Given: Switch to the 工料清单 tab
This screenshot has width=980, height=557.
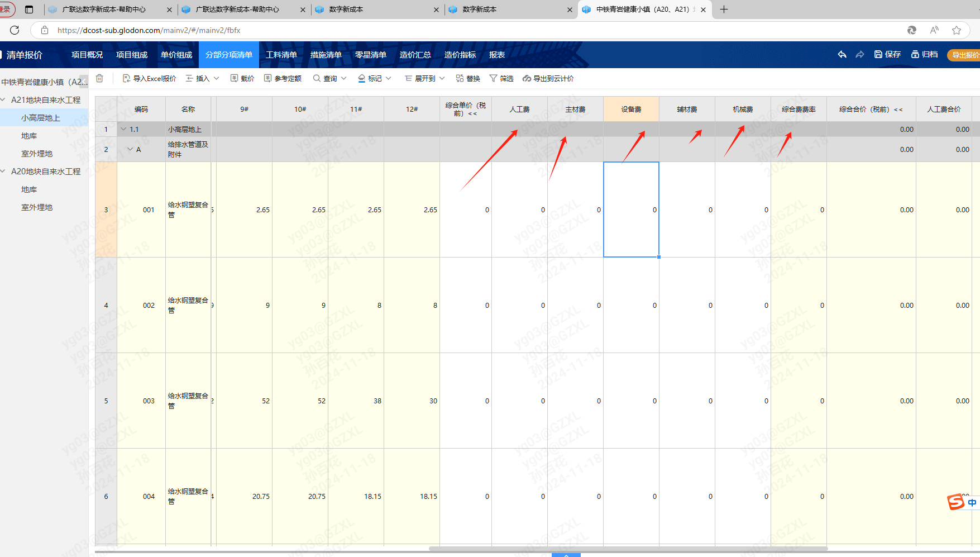Looking at the screenshot, I should coord(281,55).
